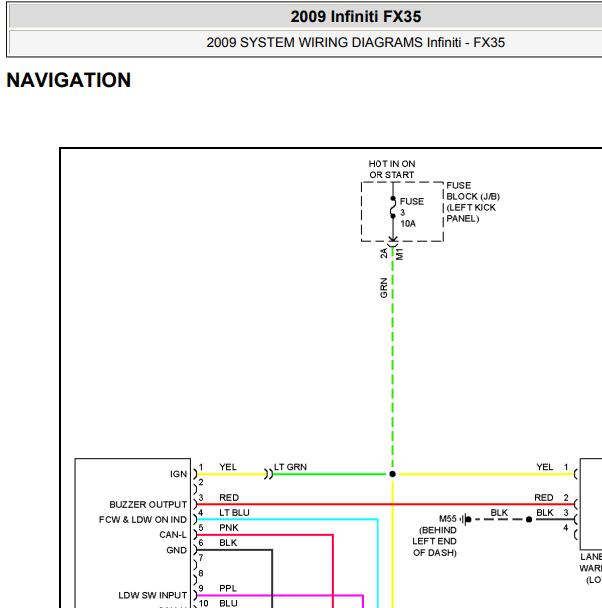Click the FUSE 3 10A label
Screen dimensions: 602x608
(412, 212)
